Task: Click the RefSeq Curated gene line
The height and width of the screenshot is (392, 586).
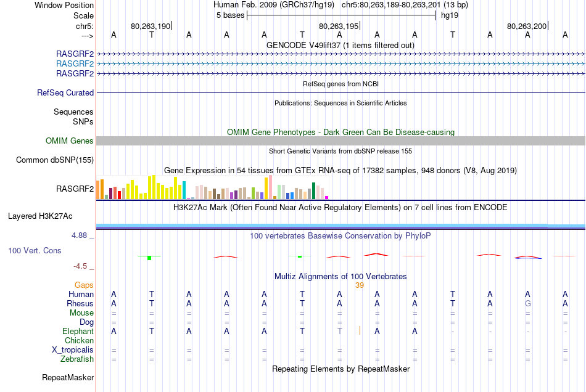Action: point(340,92)
